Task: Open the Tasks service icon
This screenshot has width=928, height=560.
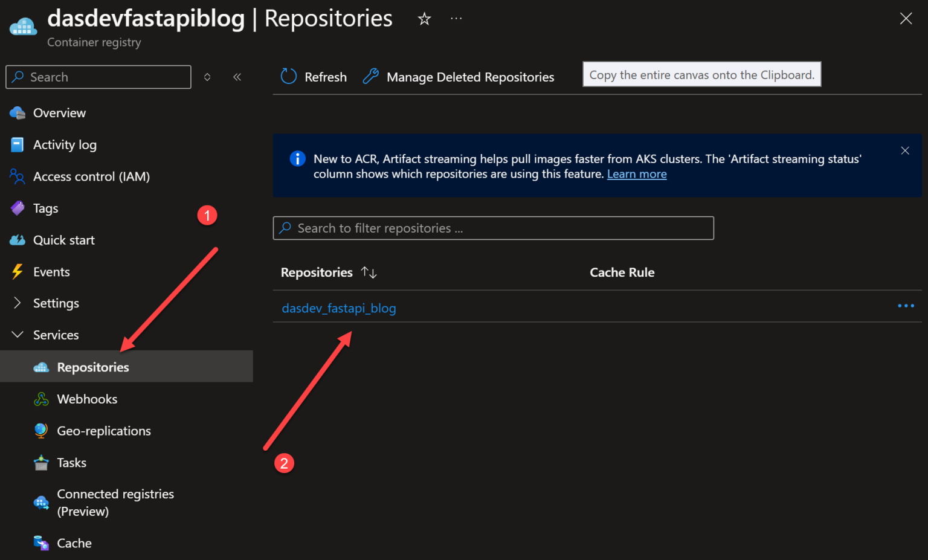Action: [x=40, y=462]
